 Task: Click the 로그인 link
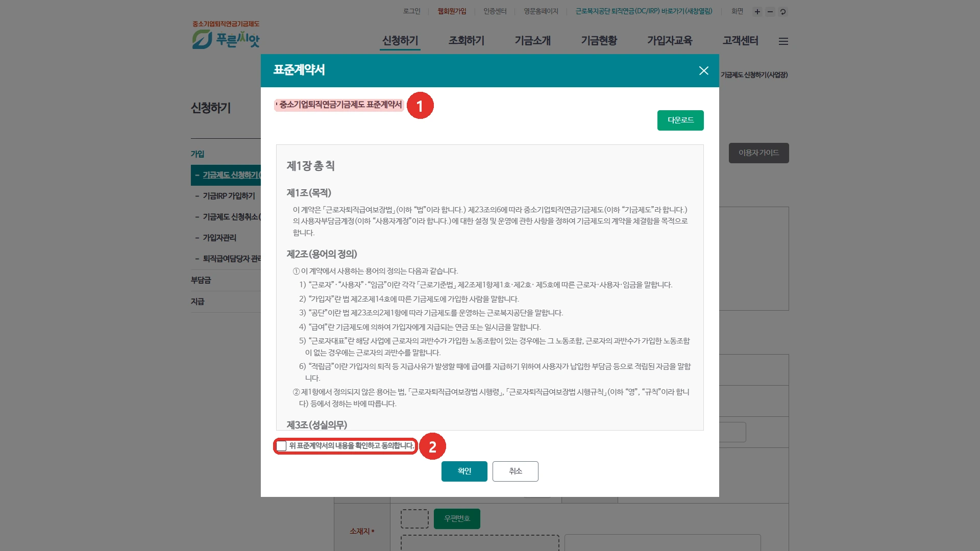point(411,11)
